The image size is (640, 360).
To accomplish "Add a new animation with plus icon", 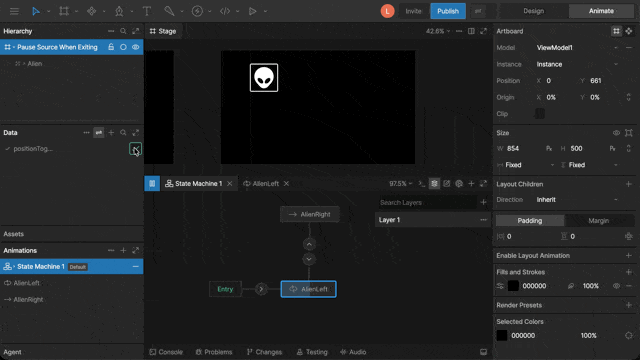I will pos(123,250).
